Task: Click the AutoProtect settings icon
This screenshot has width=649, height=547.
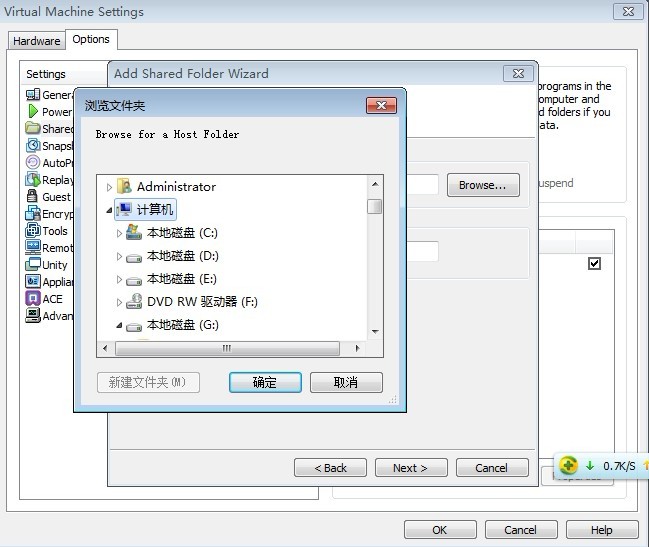Action: (x=33, y=162)
